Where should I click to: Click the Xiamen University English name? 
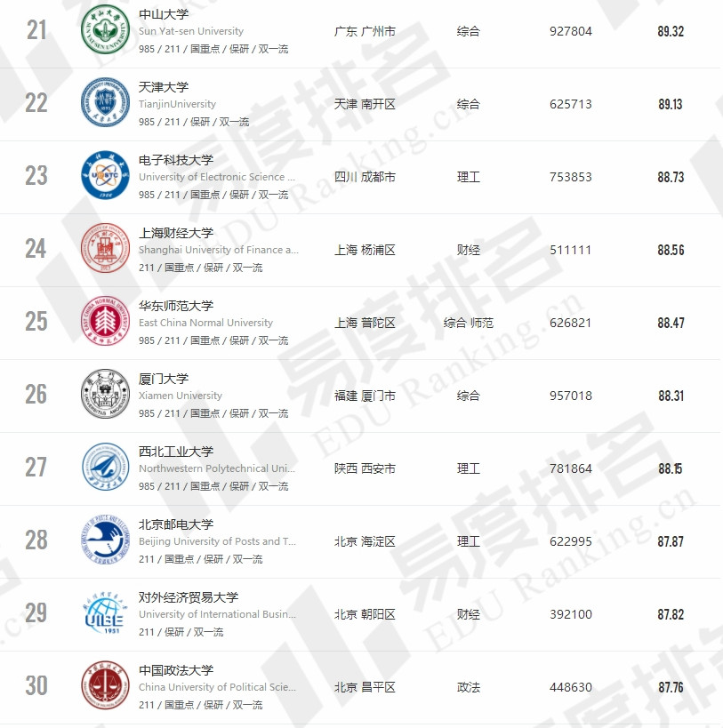pyautogui.click(x=181, y=396)
